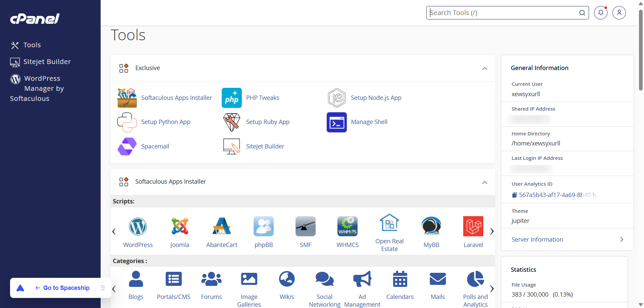Click Go to Spaceship button
This screenshot has height=308, width=644.
coord(66,288)
